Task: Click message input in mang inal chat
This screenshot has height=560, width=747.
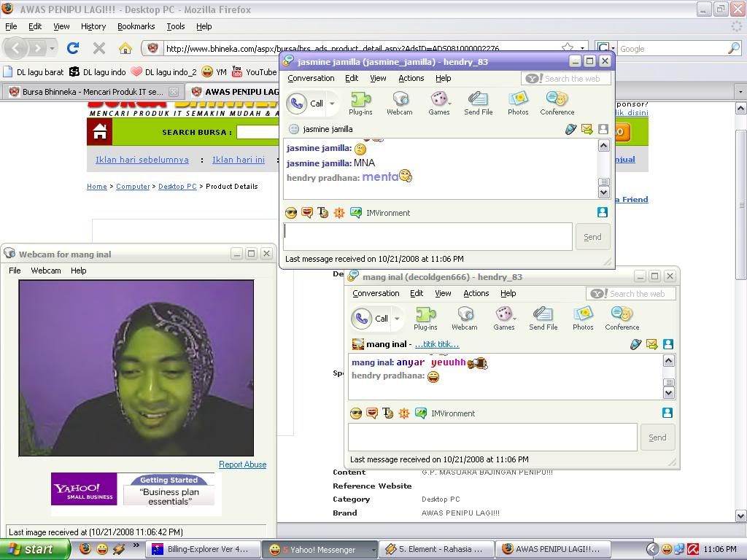Action: coord(492,437)
